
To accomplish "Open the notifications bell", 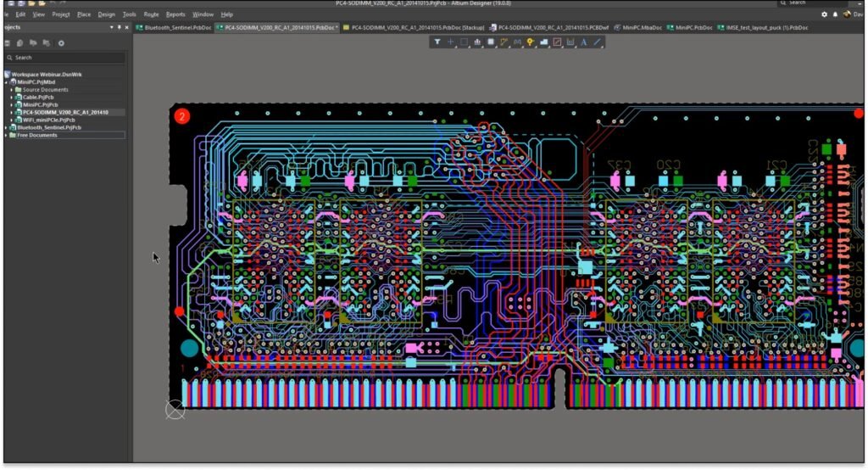I will [x=835, y=14].
